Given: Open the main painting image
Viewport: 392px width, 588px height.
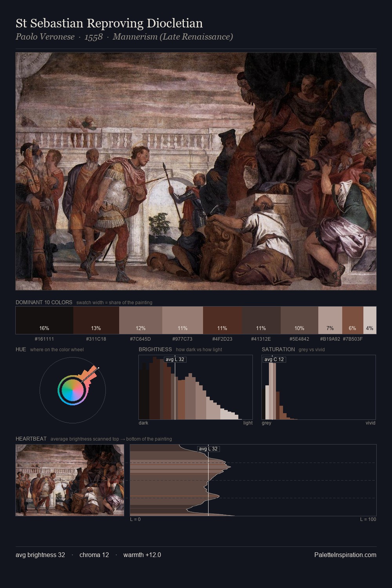Looking at the screenshot, I should click(196, 171).
